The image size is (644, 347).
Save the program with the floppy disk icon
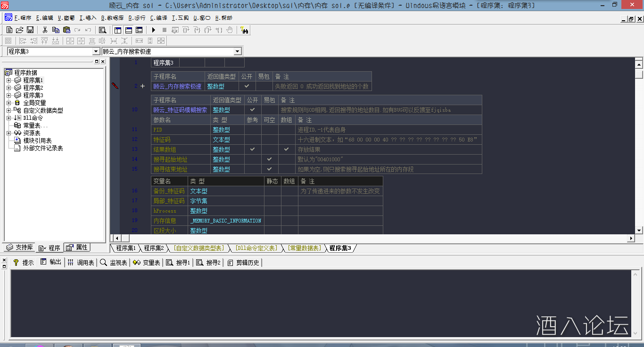tap(30, 30)
